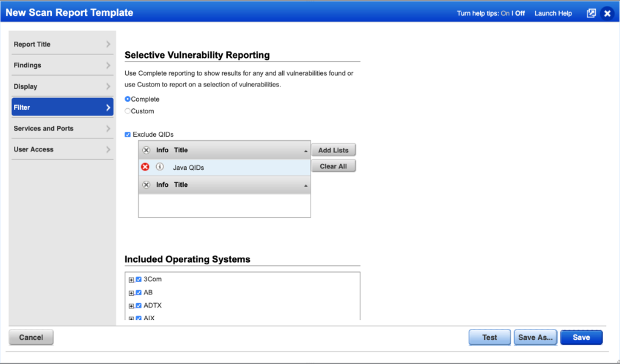Click the ADTX label in the tree
The width and height of the screenshot is (620, 364).
153,305
